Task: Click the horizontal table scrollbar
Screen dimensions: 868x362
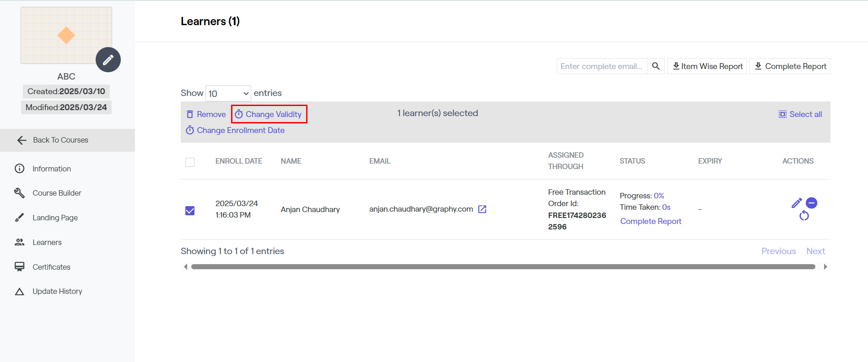Action: tap(503, 267)
